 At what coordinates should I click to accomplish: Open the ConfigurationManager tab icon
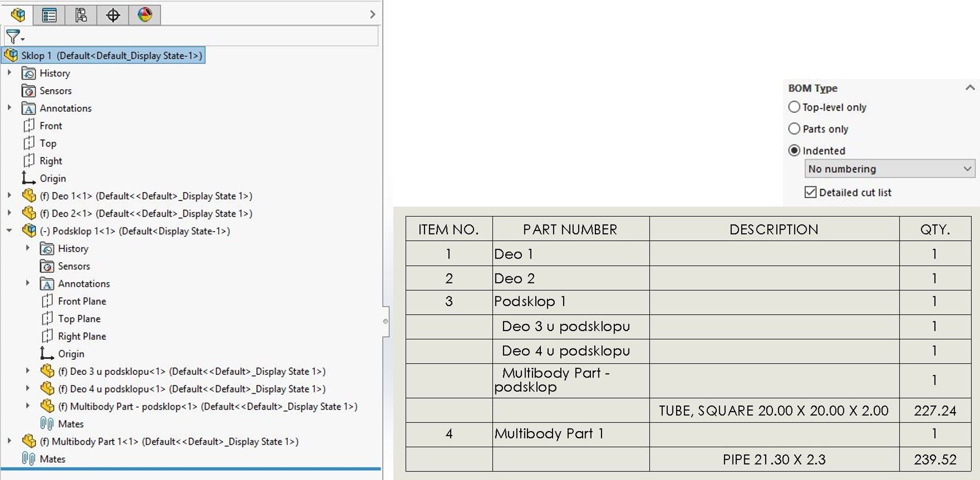(81, 15)
